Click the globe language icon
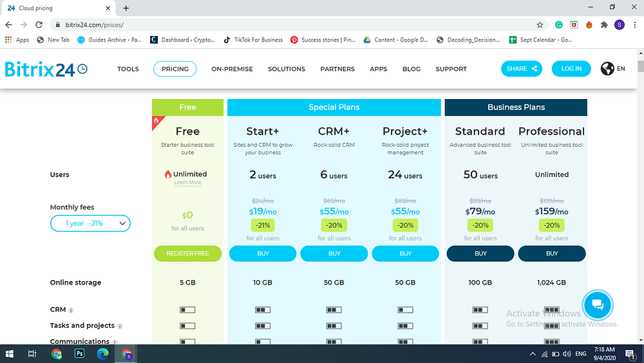 tap(607, 69)
